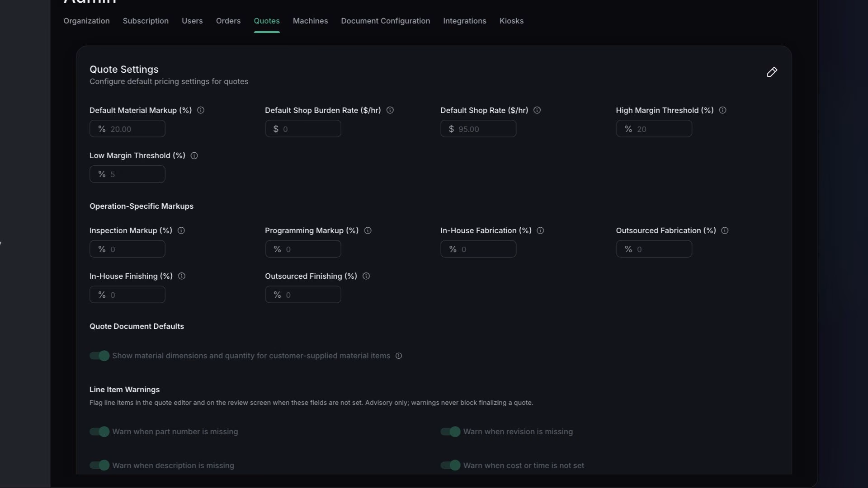This screenshot has height=488, width=868.
Task: Click the pencil edit icon for Quote Settings
Action: point(772,72)
